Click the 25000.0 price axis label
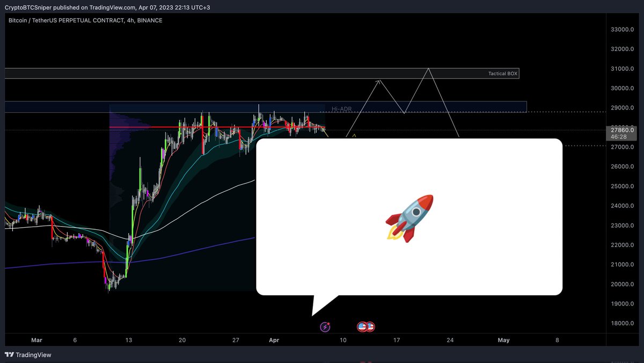The image size is (644, 363). [623, 186]
